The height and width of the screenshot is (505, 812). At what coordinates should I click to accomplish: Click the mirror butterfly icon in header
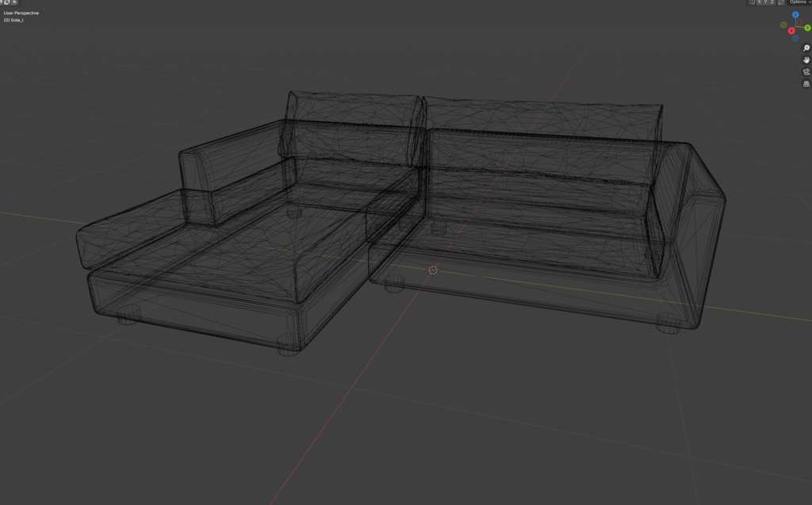point(752,2)
